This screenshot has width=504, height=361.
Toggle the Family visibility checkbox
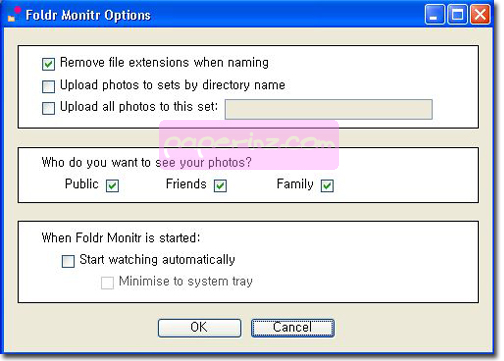coord(327,186)
